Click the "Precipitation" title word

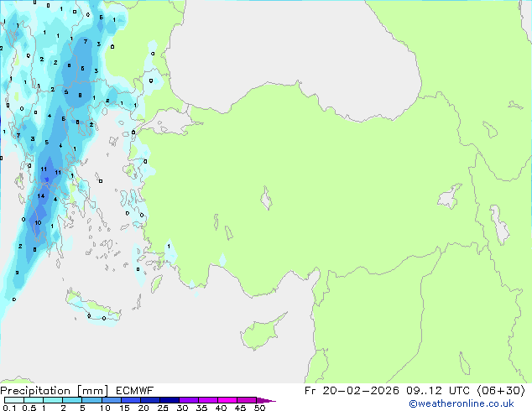click(35, 391)
